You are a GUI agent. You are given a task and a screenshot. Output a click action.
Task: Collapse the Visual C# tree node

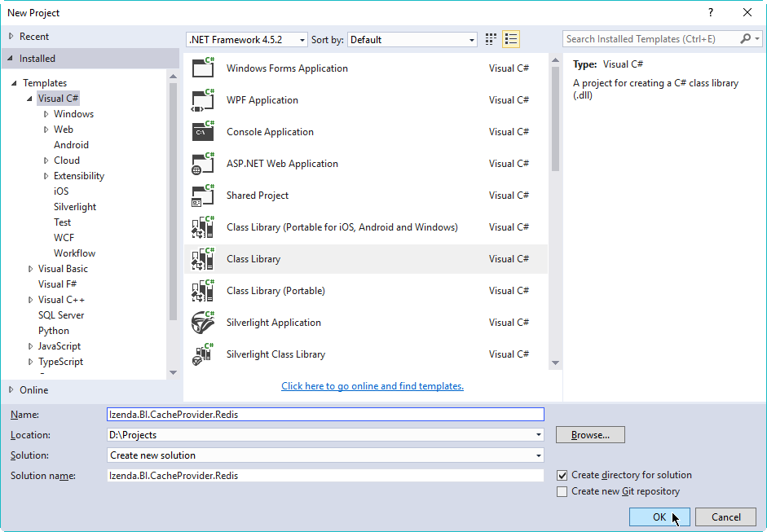pos(30,99)
